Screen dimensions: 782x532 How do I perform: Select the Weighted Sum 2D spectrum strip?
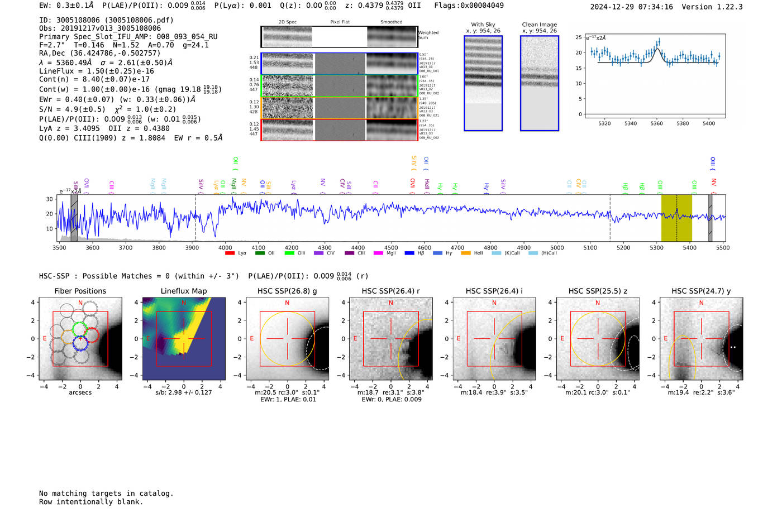(x=339, y=37)
